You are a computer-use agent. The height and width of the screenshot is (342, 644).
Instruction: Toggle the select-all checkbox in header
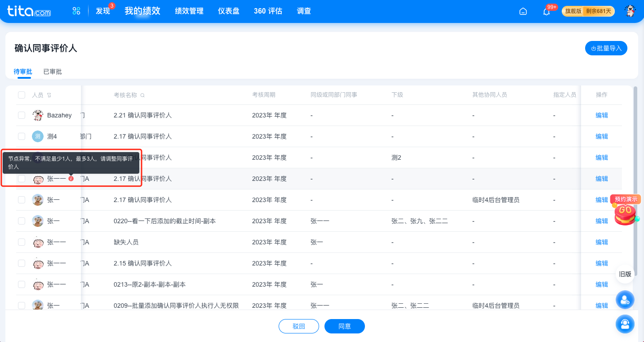(22, 95)
